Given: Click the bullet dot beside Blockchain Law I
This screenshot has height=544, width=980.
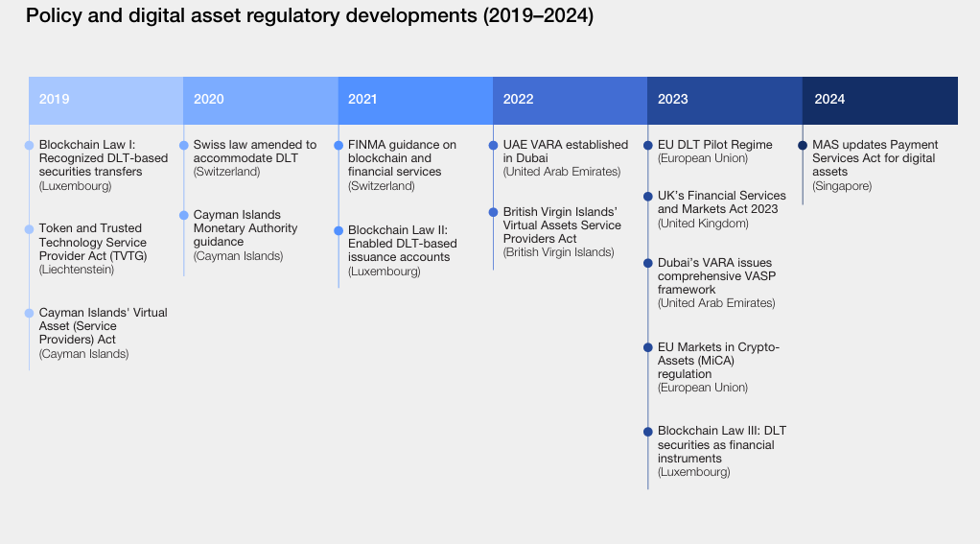Looking at the screenshot, I should pyautogui.click(x=29, y=146).
